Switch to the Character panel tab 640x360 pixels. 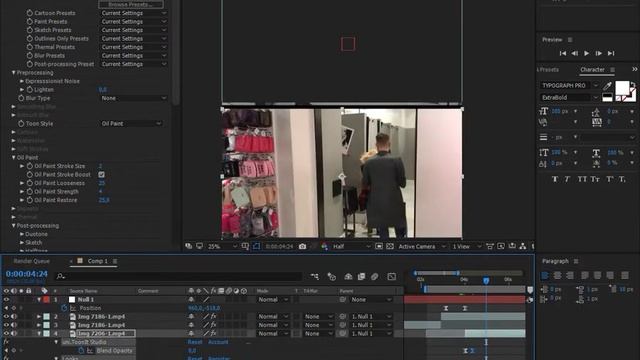click(x=592, y=70)
